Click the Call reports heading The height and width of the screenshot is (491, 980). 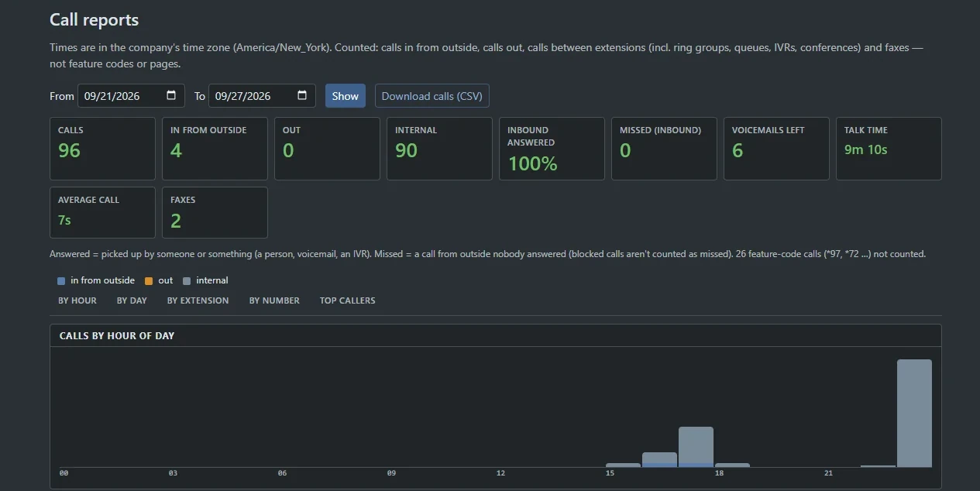(x=95, y=19)
